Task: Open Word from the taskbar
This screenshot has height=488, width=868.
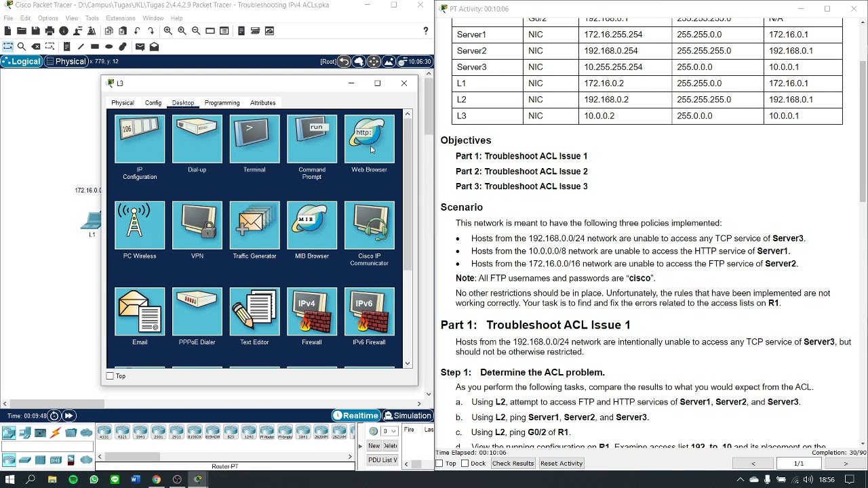Action: (135, 480)
